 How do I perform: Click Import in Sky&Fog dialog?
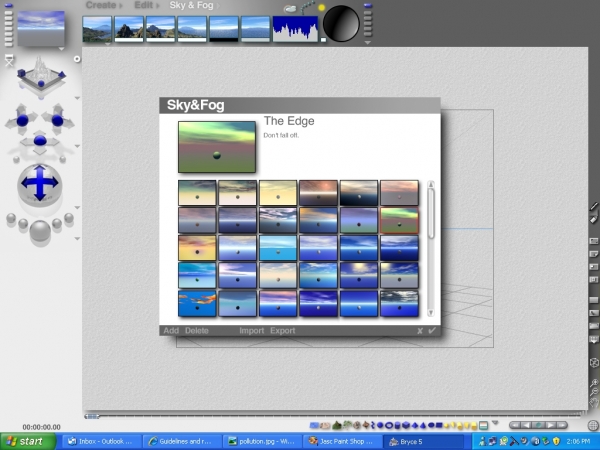coord(251,331)
